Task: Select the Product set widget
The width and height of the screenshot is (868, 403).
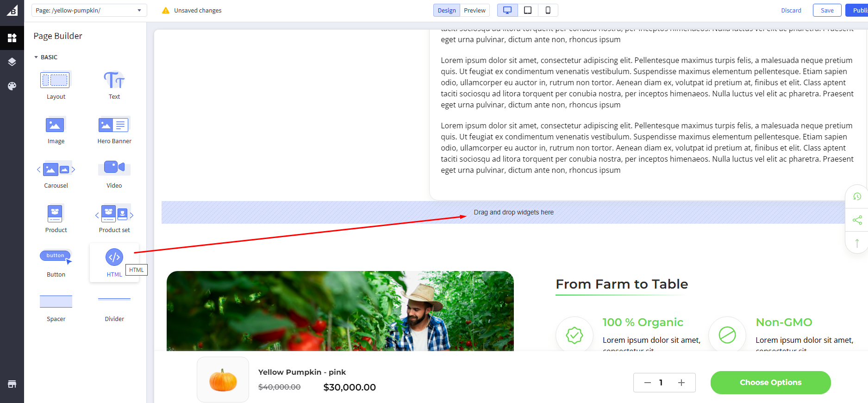Action: click(114, 219)
